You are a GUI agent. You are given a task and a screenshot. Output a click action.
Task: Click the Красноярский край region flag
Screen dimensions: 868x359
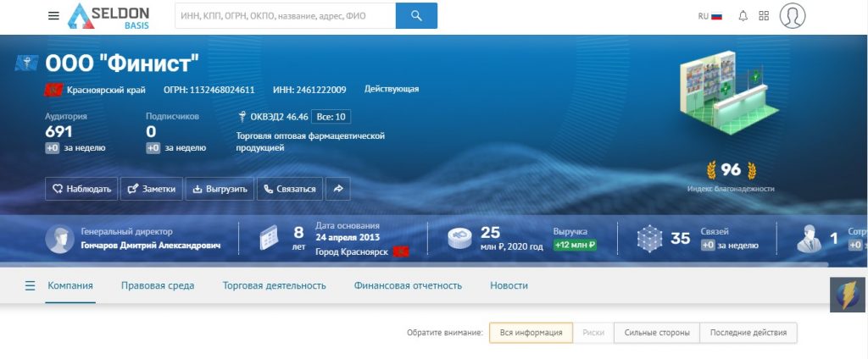pos(53,90)
